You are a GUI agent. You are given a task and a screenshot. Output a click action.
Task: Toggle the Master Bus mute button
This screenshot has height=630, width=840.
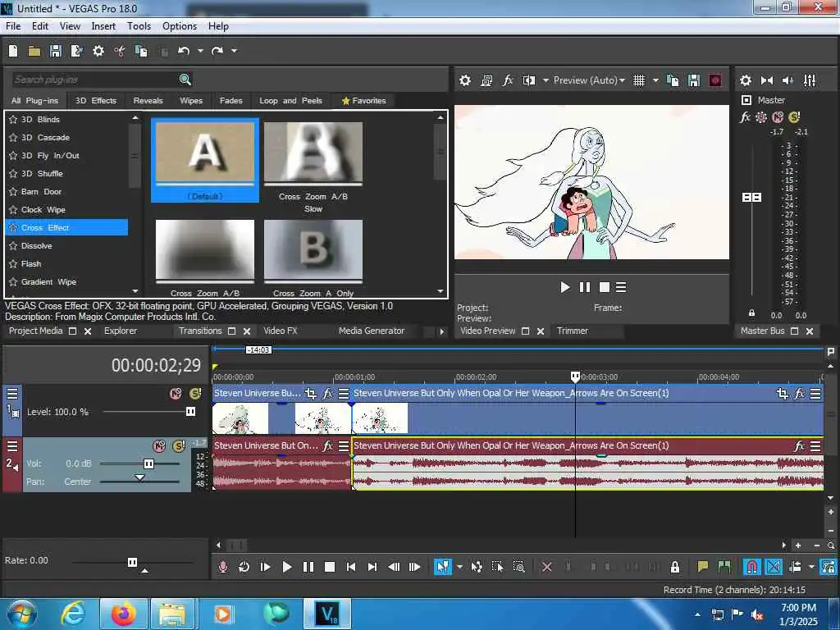778,116
